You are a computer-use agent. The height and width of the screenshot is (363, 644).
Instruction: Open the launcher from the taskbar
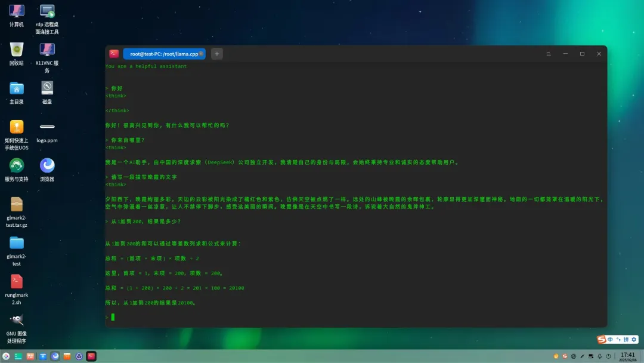[x=6, y=356]
